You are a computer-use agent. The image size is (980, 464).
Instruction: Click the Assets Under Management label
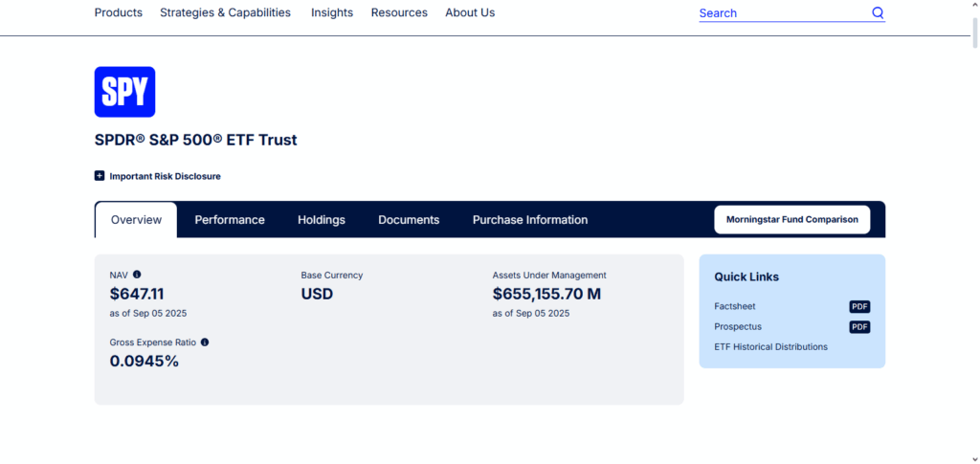pyautogui.click(x=549, y=275)
